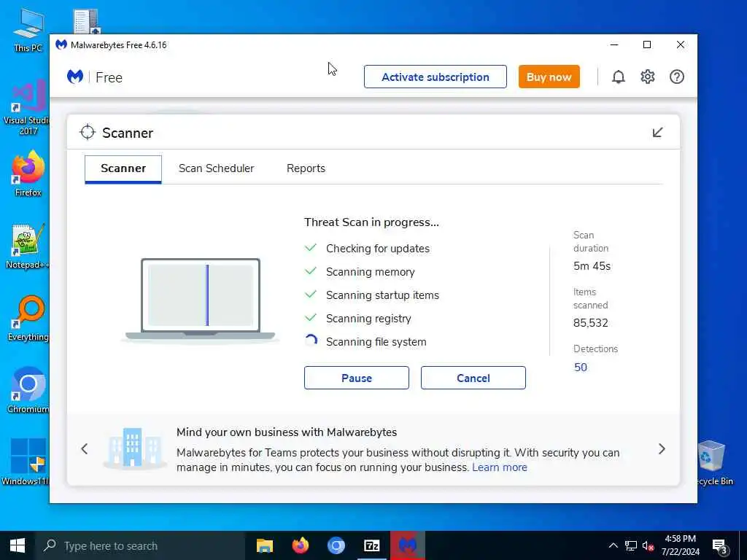Maximize the Malwarebytes window
Image resolution: width=747 pixels, height=560 pixels.
pyautogui.click(x=647, y=44)
